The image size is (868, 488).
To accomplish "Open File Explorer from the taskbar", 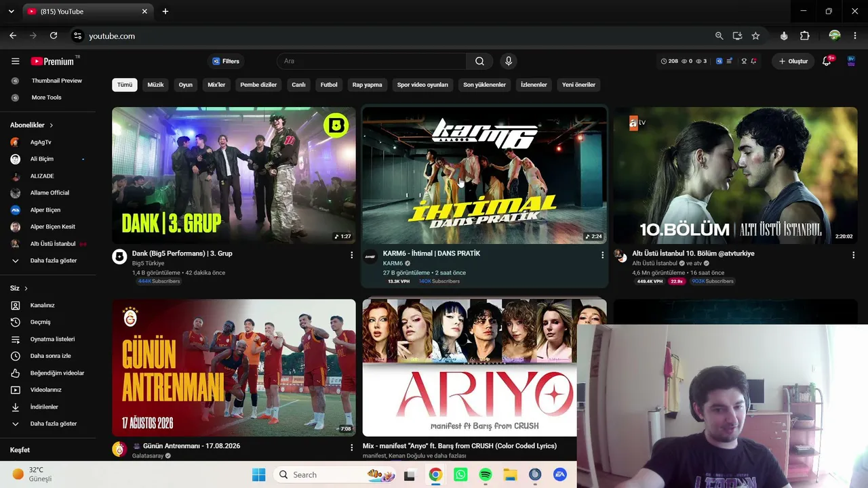I will tap(510, 474).
